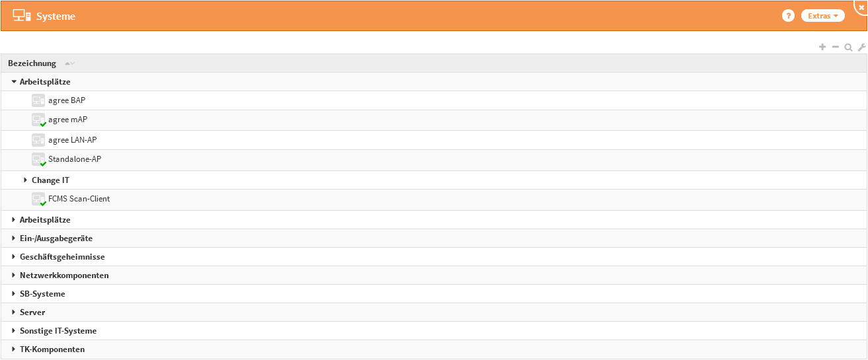Viewport: 868px width, 360px height.
Task: Open the wrench settings icon
Action: click(x=861, y=48)
